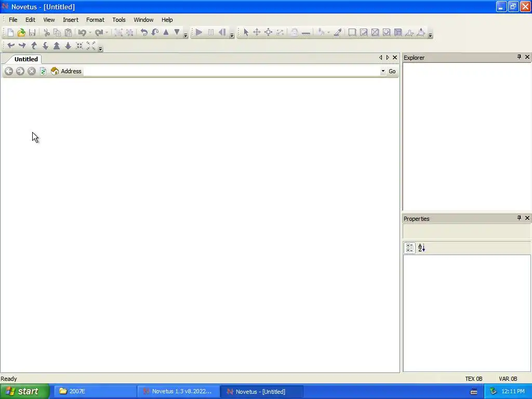532x399 pixels.
Task: Click the browser Back button
Action: [x=9, y=71]
